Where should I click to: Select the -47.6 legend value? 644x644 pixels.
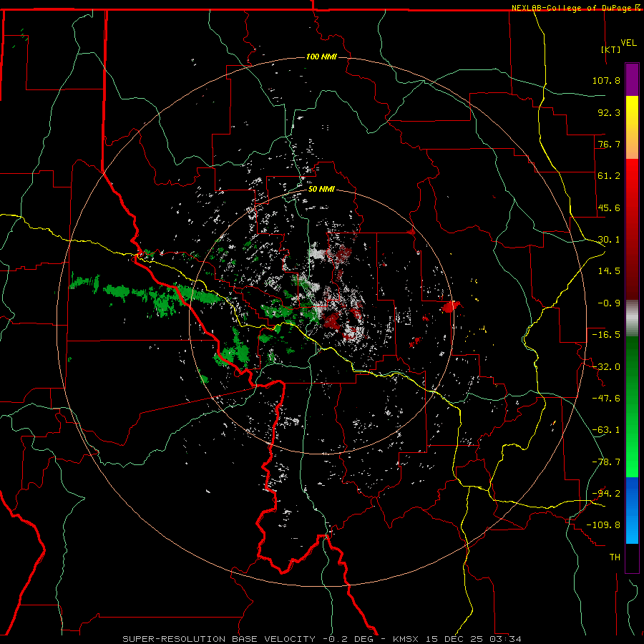[606, 399]
